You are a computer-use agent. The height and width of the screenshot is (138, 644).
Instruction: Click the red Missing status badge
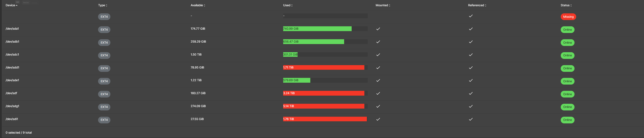point(568,17)
